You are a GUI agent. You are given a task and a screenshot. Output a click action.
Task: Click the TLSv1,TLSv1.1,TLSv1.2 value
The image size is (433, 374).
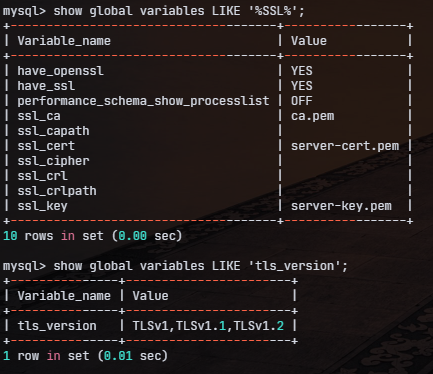[x=208, y=326]
